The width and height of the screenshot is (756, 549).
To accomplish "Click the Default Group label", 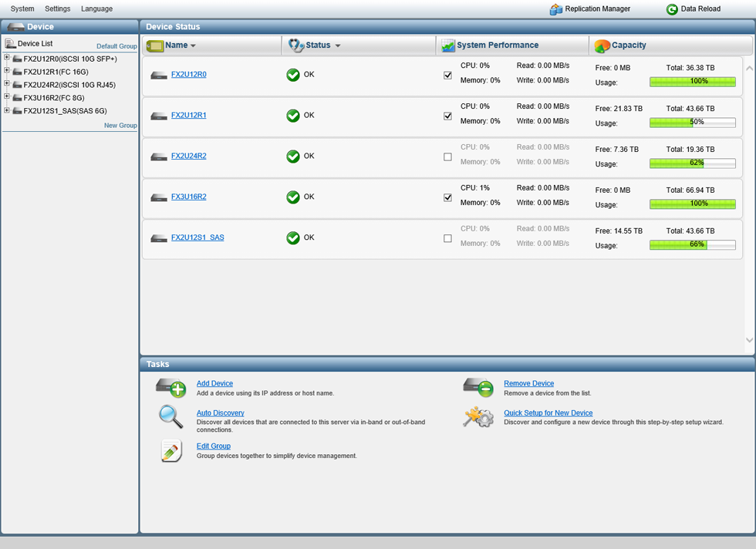I will [116, 46].
